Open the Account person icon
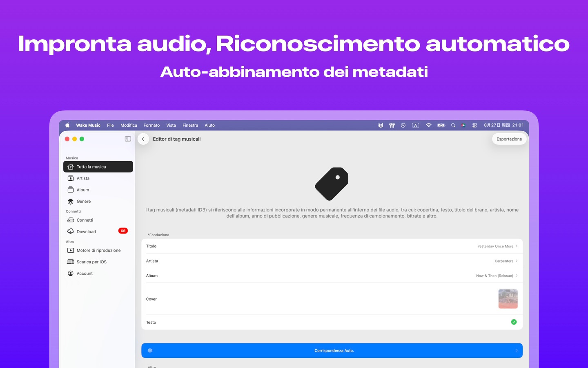Image resolution: width=588 pixels, height=368 pixels. [71, 273]
